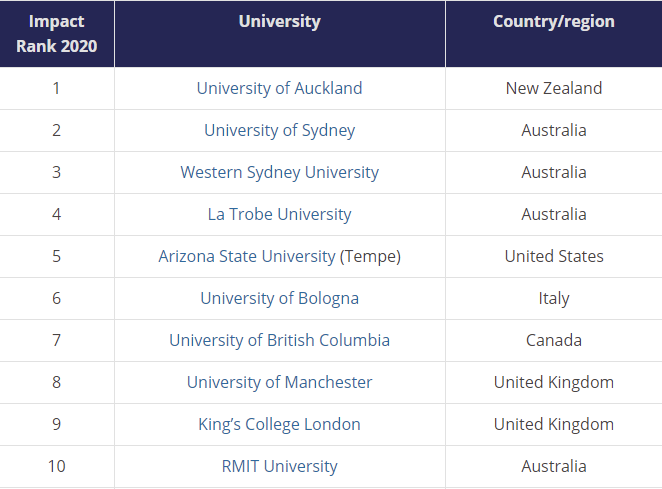Screen dimensions: 662x489
Task: Open Arizona State University link
Action: pyautogui.click(x=247, y=256)
